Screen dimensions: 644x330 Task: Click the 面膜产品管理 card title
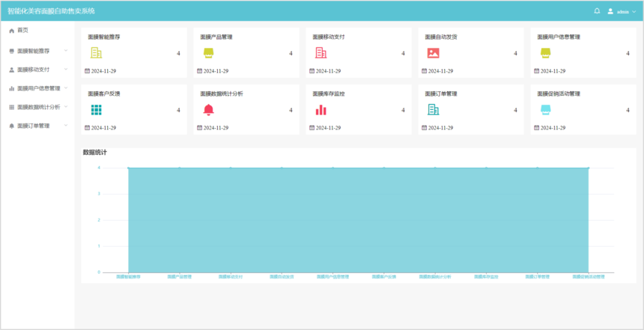[x=216, y=37]
